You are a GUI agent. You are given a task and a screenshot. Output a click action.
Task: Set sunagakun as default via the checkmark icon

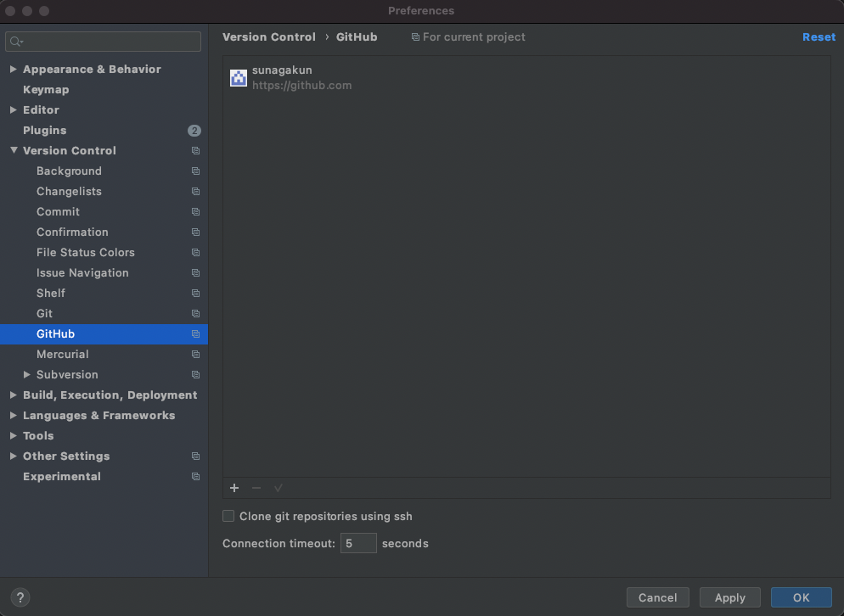tap(279, 488)
